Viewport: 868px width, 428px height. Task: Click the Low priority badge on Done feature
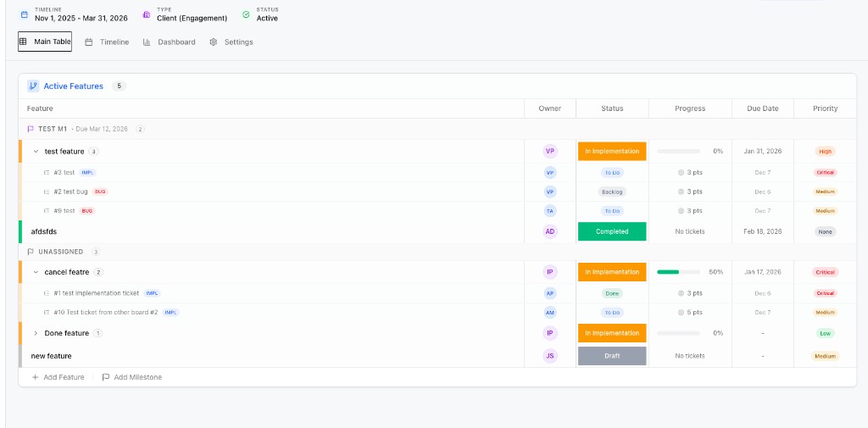coord(825,333)
